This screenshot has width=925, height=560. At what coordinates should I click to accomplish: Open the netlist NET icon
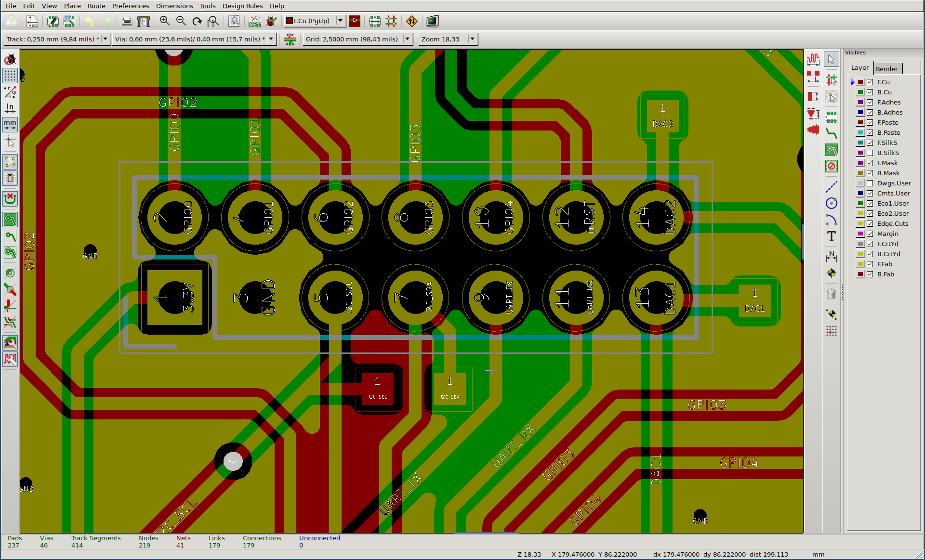click(x=254, y=21)
